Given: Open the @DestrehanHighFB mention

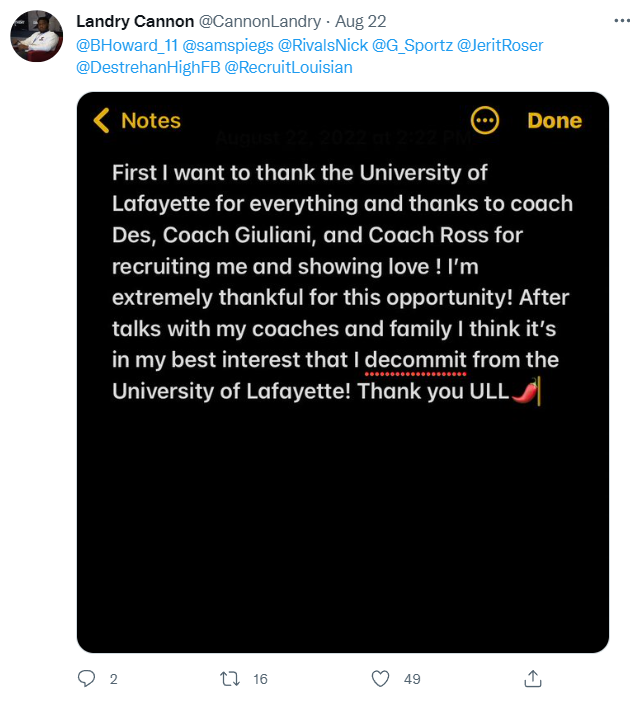Looking at the screenshot, I should tap(140, 68).
